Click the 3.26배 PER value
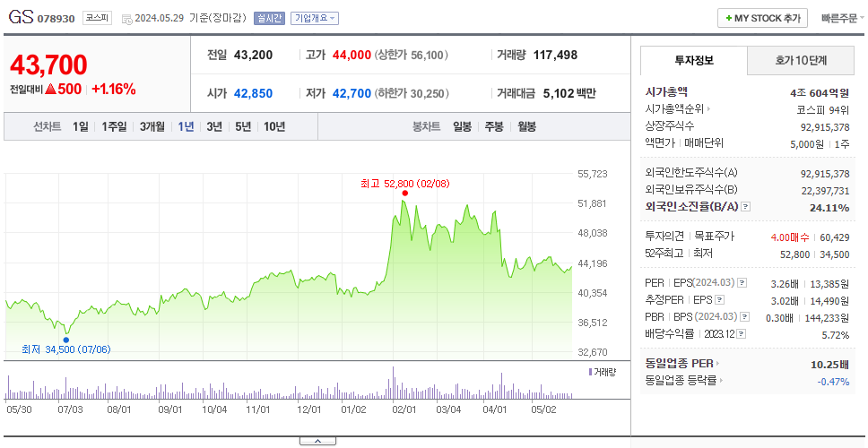The height and width of the screenshot is (448, 868). pyautogui.click(x=785, y=284)
